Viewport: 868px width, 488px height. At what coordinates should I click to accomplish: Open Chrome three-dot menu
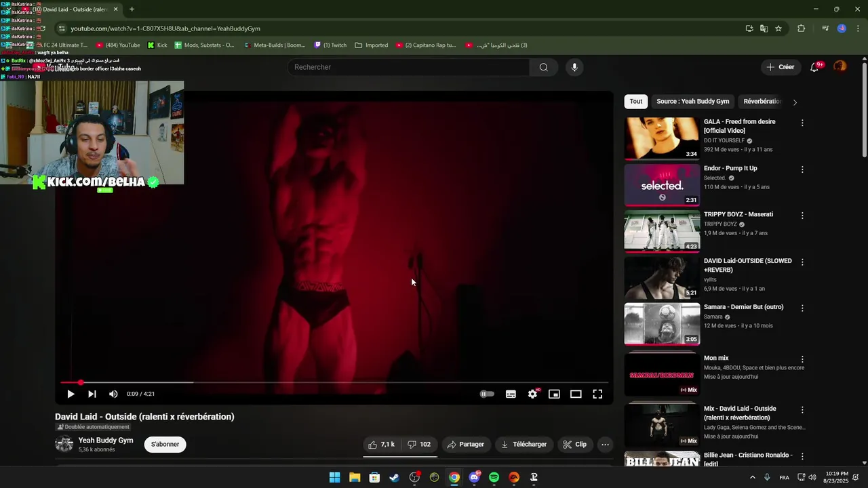(856, 28)
